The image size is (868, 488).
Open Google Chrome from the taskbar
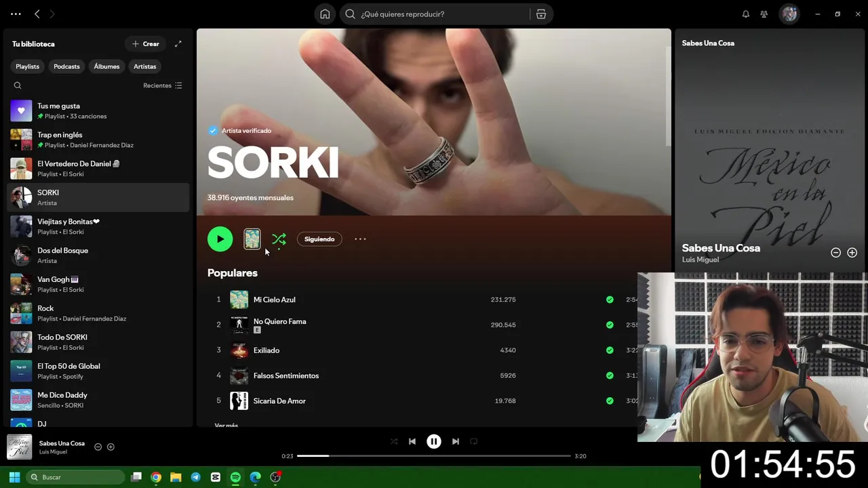tap(156, 477)
